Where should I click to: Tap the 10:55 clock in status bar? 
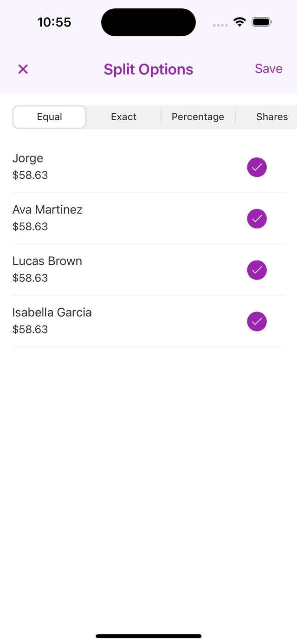(54, 22)
